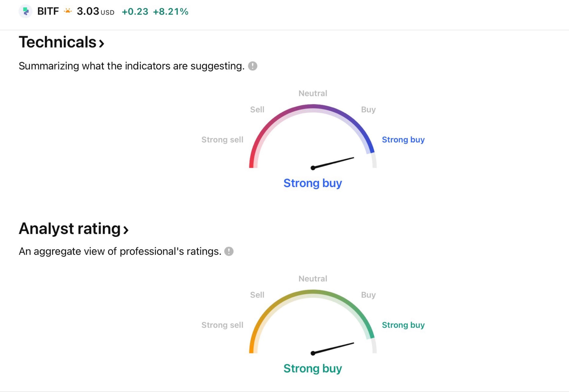This screenshot has width=569, height=392.
Task: Click the info icon beside Analyst rating description
Action: pos(229,251)
